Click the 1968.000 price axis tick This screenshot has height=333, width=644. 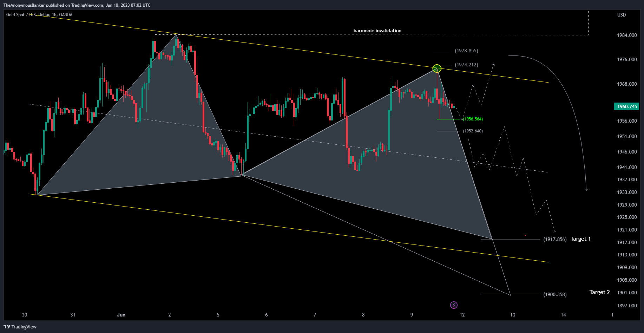627,84
